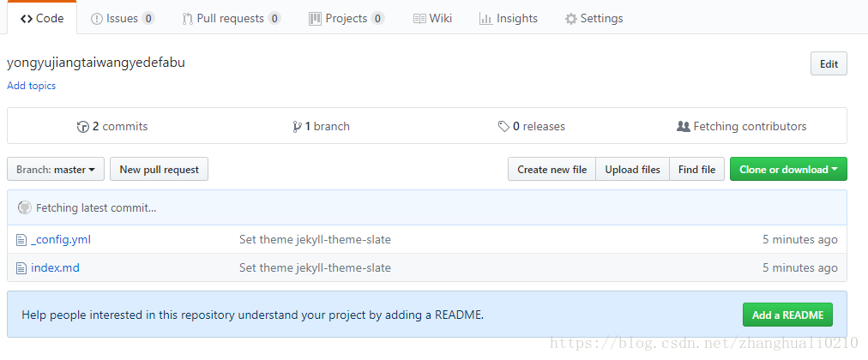The height and width of the screenshot is (360, 868).
Task: Click the Pull requests branch icon
Action: click(x=188, y=19)
